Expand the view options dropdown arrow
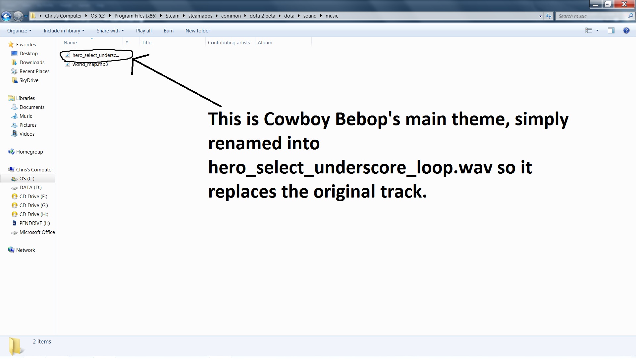 pos(598,30)
